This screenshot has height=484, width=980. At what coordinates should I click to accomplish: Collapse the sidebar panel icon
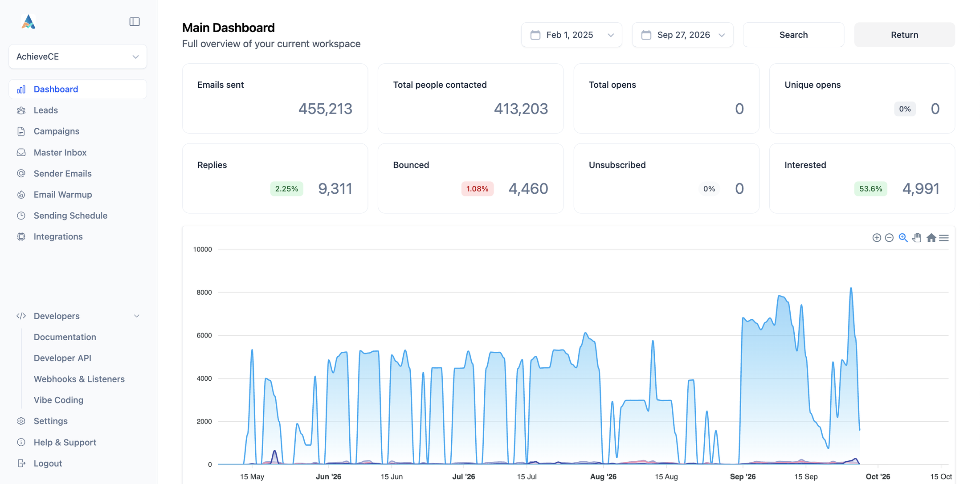point(135,21)
